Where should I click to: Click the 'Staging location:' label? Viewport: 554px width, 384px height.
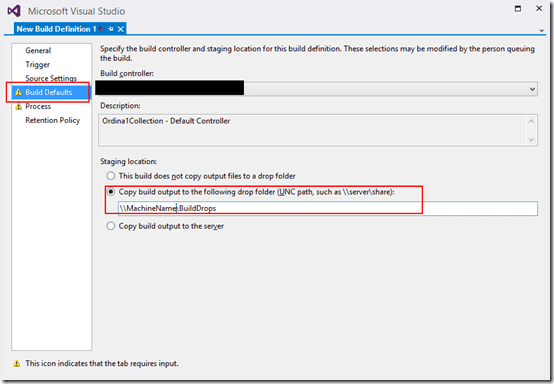pyautogui.click(x=128, y=161)
